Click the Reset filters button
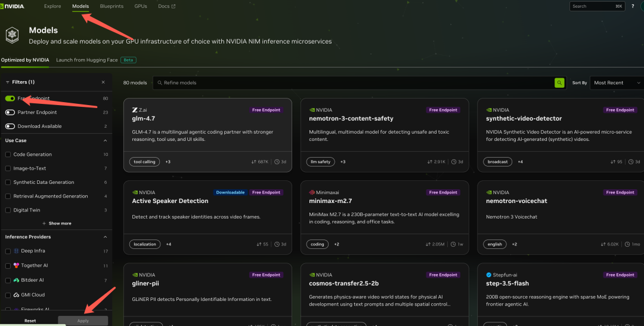The image size is (644, 326). click(30, 321)
